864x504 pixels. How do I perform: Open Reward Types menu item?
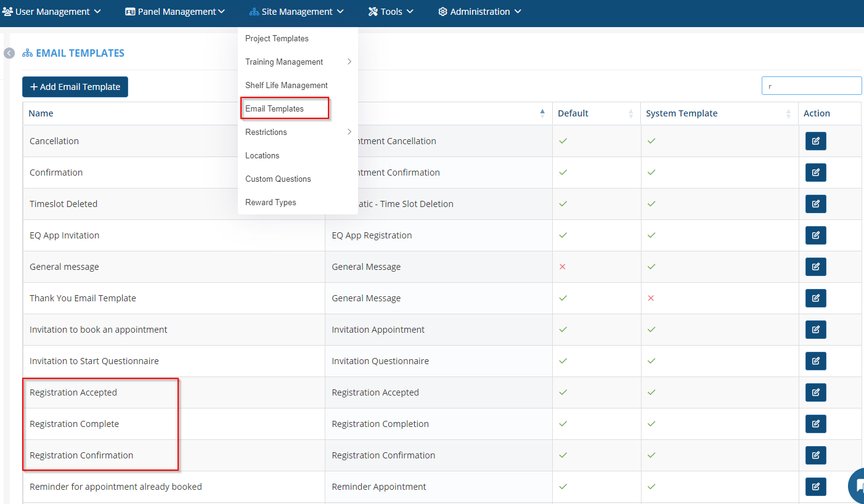(x=271, y=202)
